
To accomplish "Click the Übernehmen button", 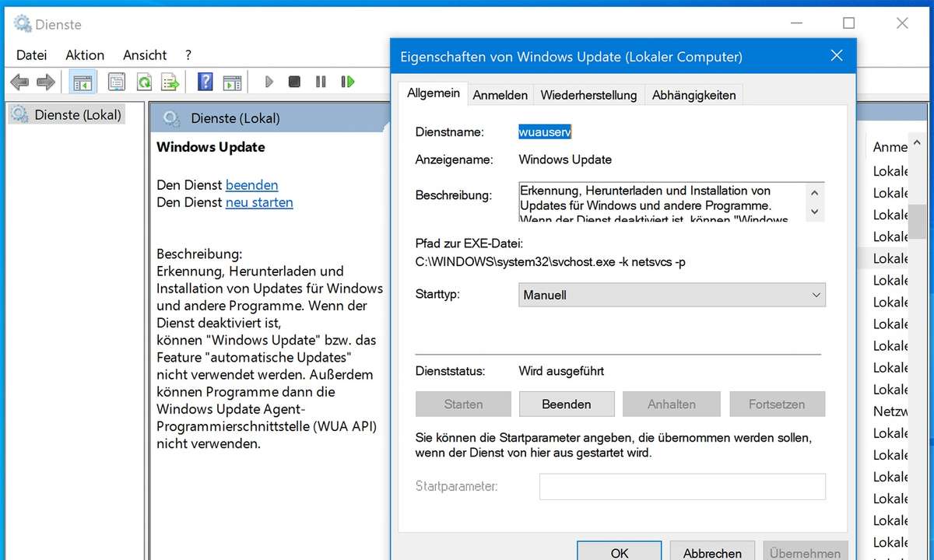I will 805,552.
